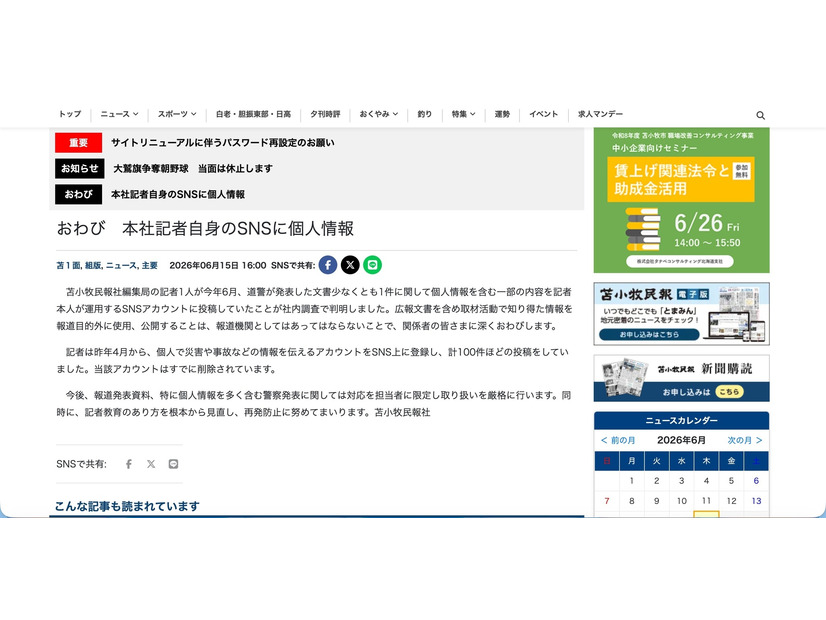Click the こんな記事も読まれています heading
The height and width of the screenshot is (620, 826).
tap(127, 506)
